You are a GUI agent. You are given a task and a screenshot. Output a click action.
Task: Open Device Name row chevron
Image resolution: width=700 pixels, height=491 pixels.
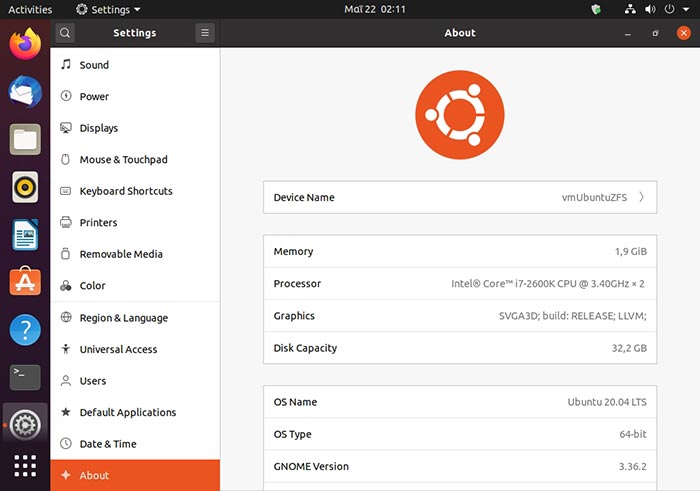(642, 197)
